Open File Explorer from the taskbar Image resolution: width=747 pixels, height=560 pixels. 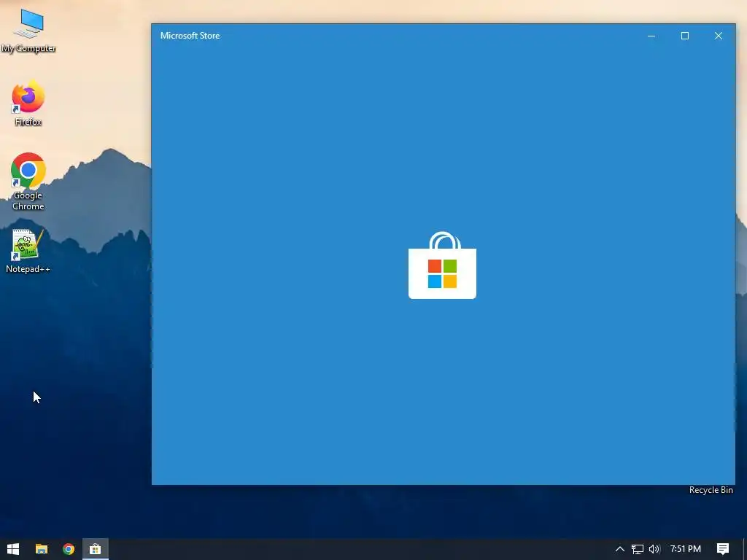tap(42, 549)
